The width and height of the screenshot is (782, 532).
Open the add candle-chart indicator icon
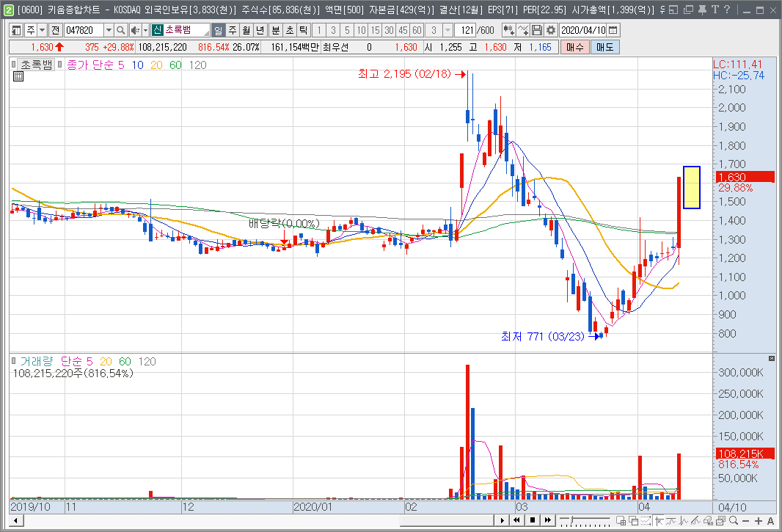point(508,30)
